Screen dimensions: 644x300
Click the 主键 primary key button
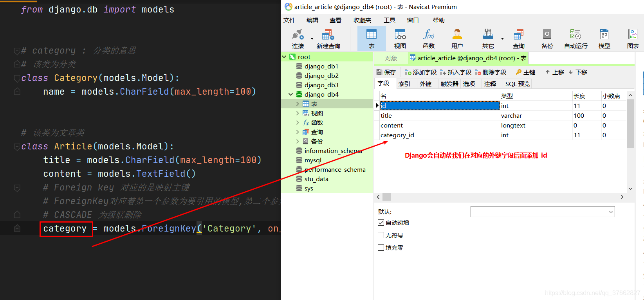tap(525, 72)
